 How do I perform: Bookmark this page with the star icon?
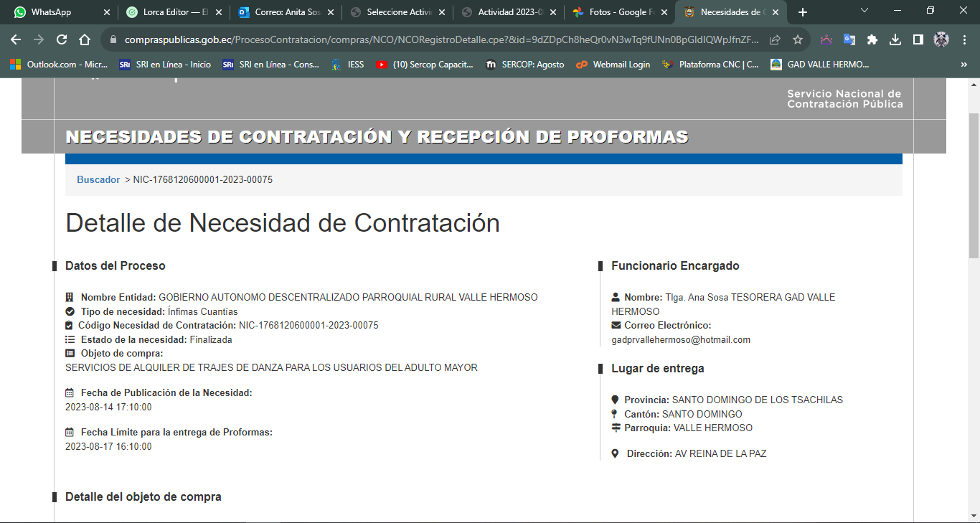coord(798,40)
